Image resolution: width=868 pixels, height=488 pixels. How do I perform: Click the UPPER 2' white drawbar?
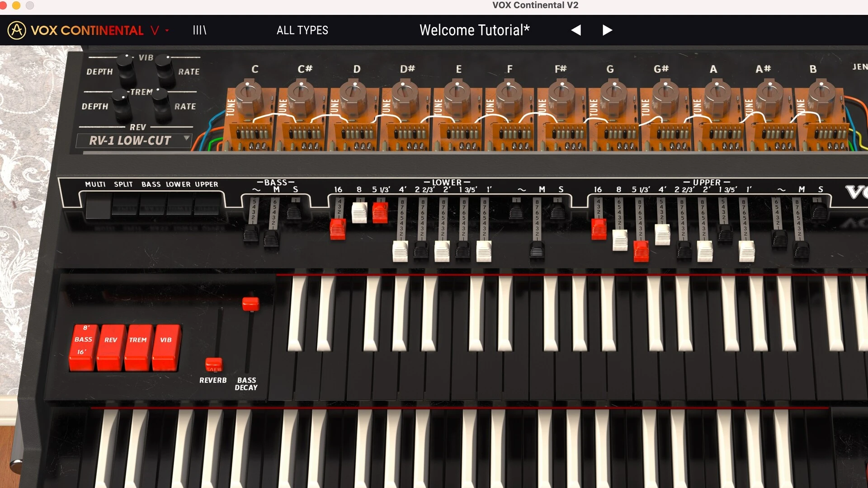(x=705, y=251)
